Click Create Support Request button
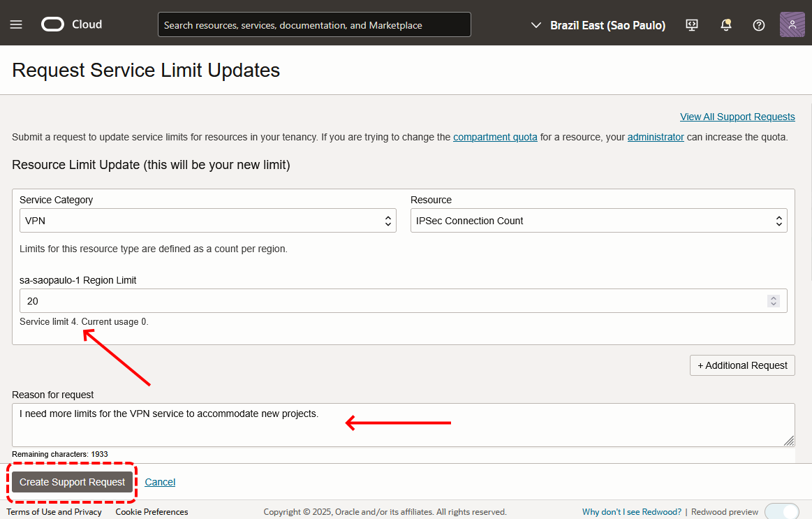The height and width of the screenshot is (519, 812). (72, 482)
